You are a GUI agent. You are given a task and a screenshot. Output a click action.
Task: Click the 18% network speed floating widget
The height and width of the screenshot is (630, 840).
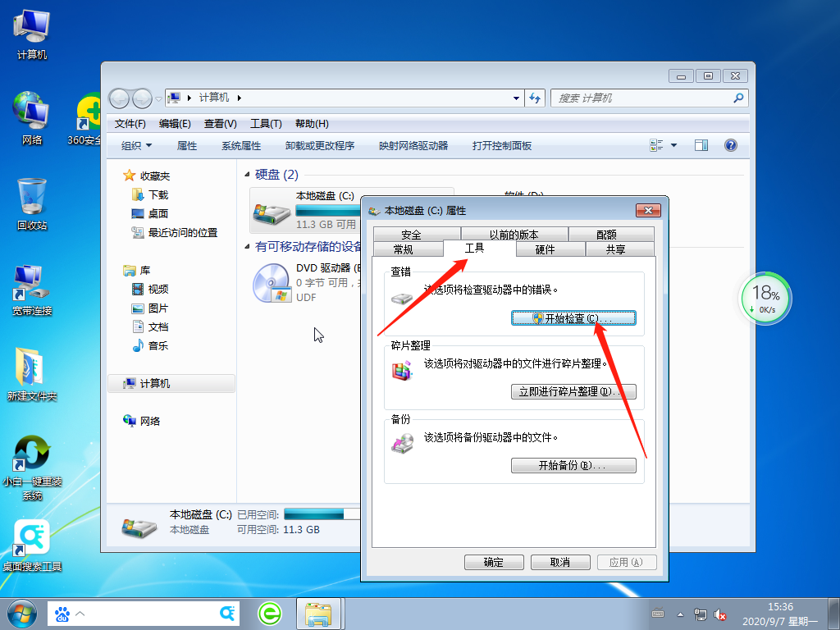tap(765, 299)
